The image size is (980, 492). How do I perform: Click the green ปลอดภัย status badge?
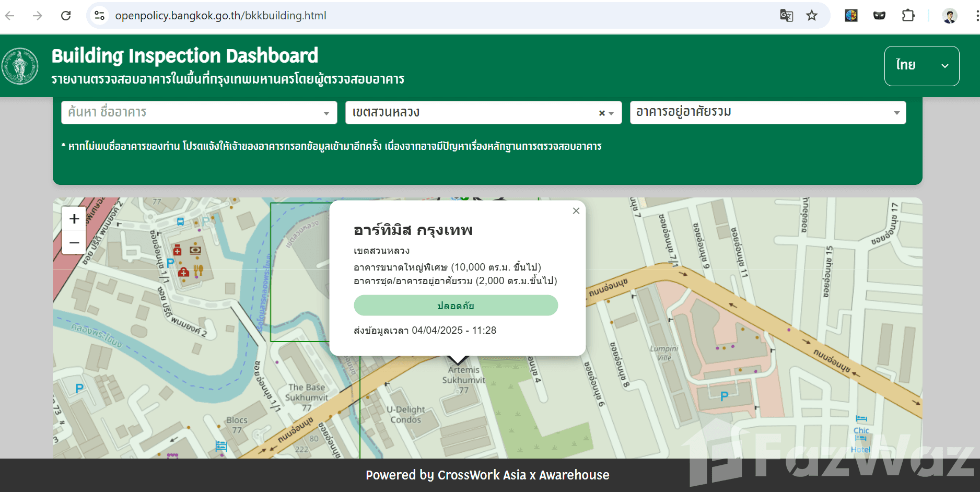click(456, 306)
